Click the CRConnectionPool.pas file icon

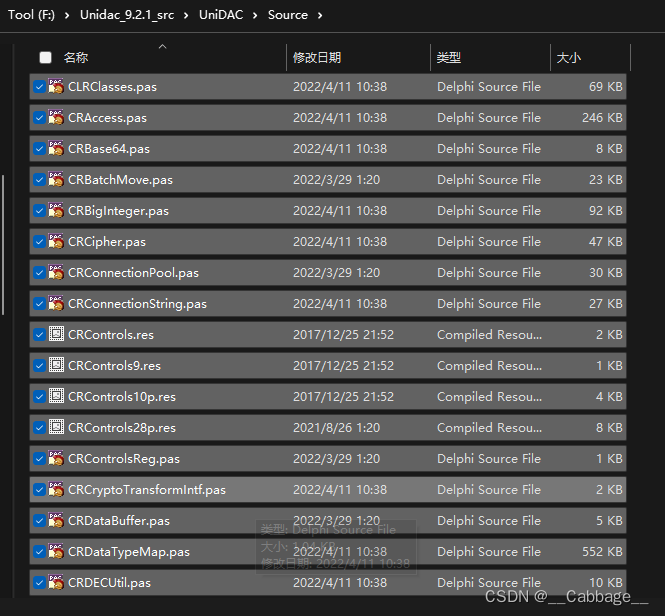tap(56, 272)
